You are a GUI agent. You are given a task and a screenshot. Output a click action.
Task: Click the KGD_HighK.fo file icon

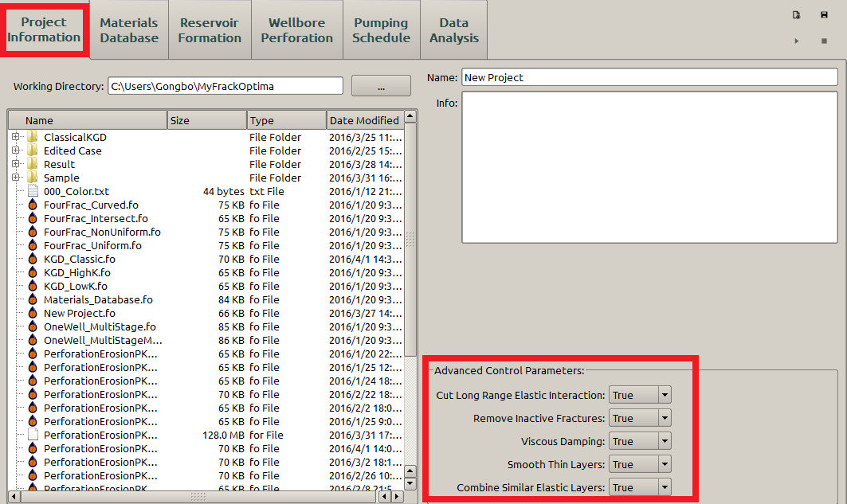(x=33, y=272)
